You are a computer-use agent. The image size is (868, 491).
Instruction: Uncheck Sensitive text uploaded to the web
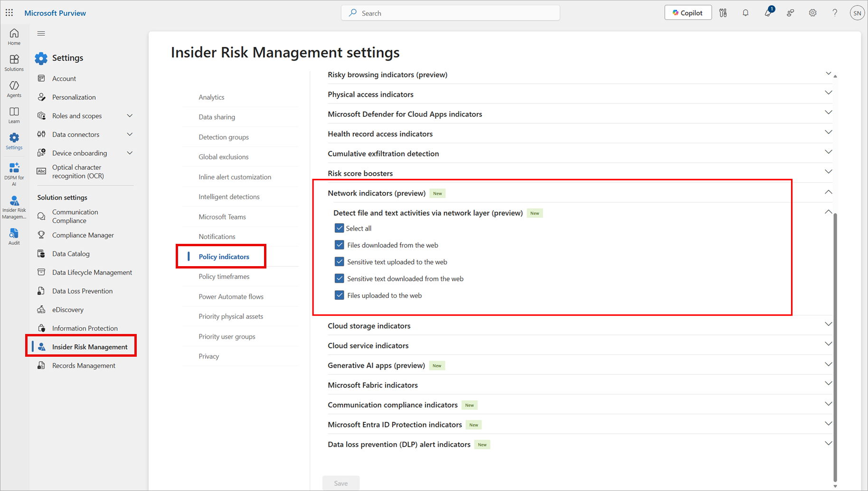(339, 262)
